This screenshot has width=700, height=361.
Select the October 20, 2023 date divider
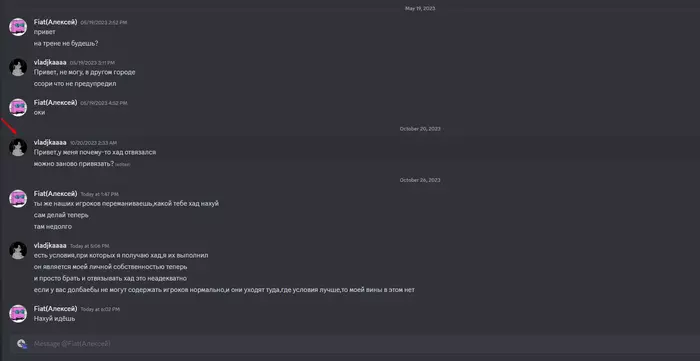420,129
